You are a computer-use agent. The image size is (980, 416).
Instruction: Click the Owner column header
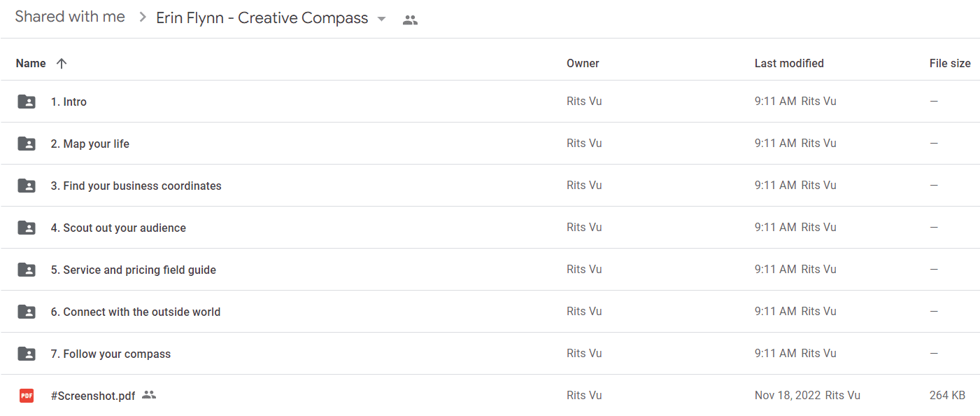pyautogui.click(x=583, y=63)
